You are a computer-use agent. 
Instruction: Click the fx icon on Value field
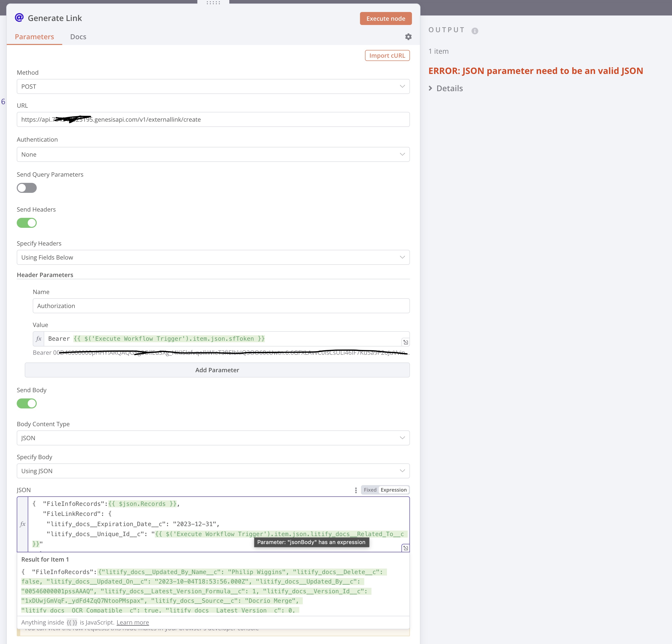pos(39,339)
